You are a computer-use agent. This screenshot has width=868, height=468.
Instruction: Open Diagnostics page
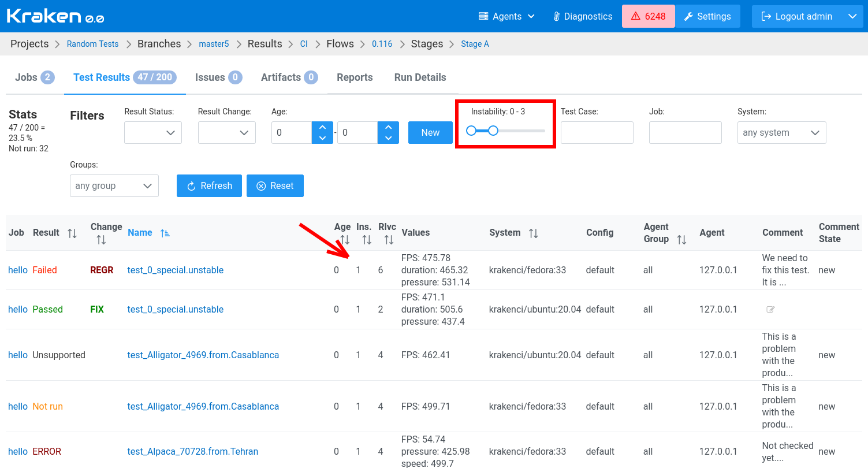pyautogui.click(x=582, y=16)
